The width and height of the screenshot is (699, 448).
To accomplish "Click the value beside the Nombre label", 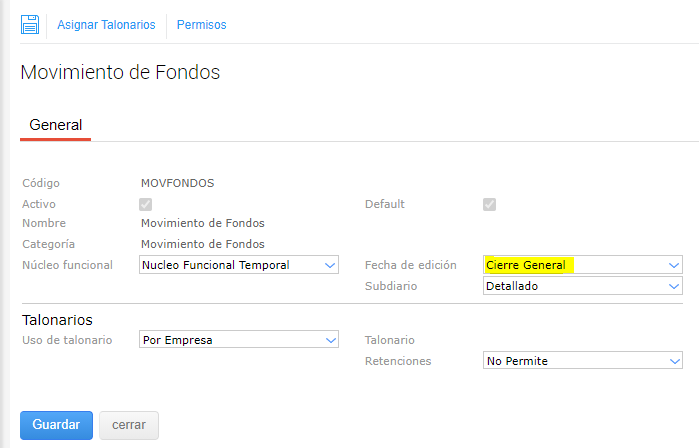I will click(x=203, y=223).
